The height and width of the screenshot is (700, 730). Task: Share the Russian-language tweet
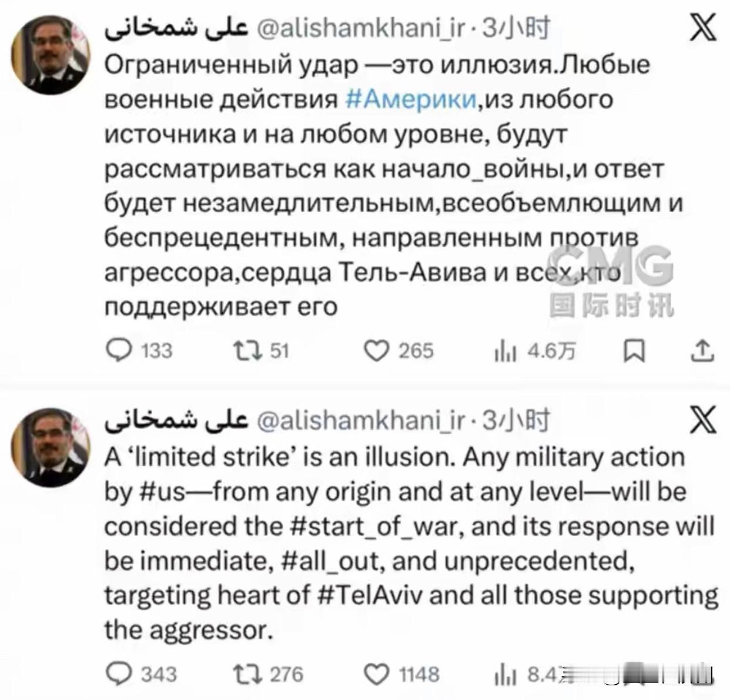[702, 351]
